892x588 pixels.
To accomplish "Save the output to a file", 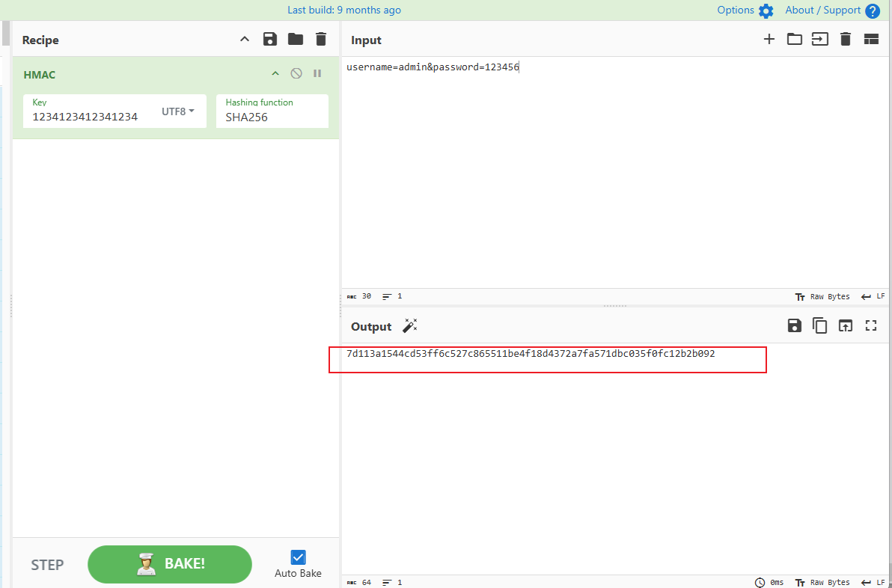I will (794, 325).
